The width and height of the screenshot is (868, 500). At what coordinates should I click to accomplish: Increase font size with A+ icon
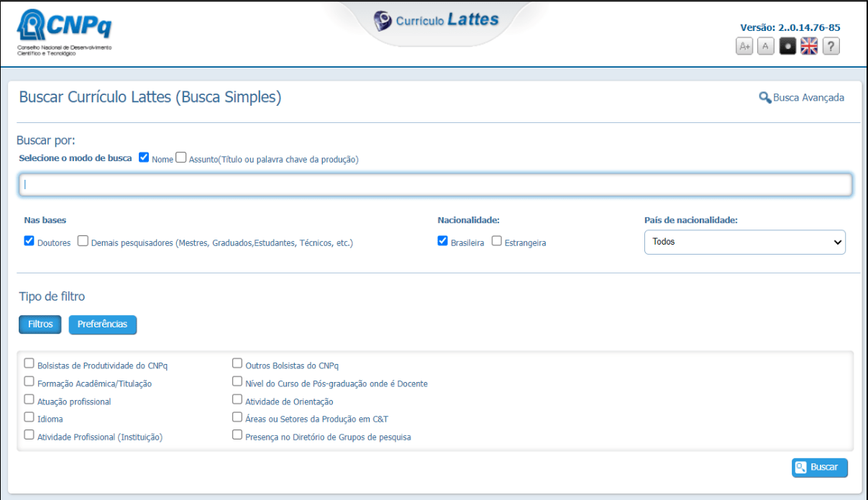745,46
